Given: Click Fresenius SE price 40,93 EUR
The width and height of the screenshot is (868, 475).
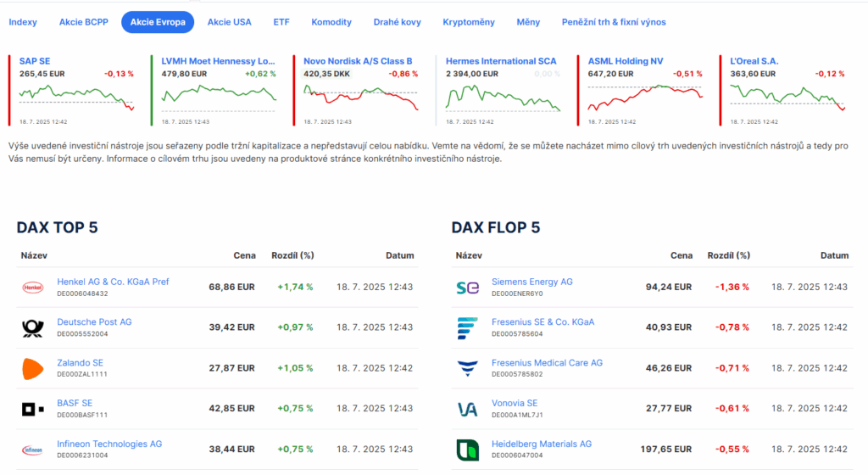Looking at the screenshot, I should tap(668, 327).
